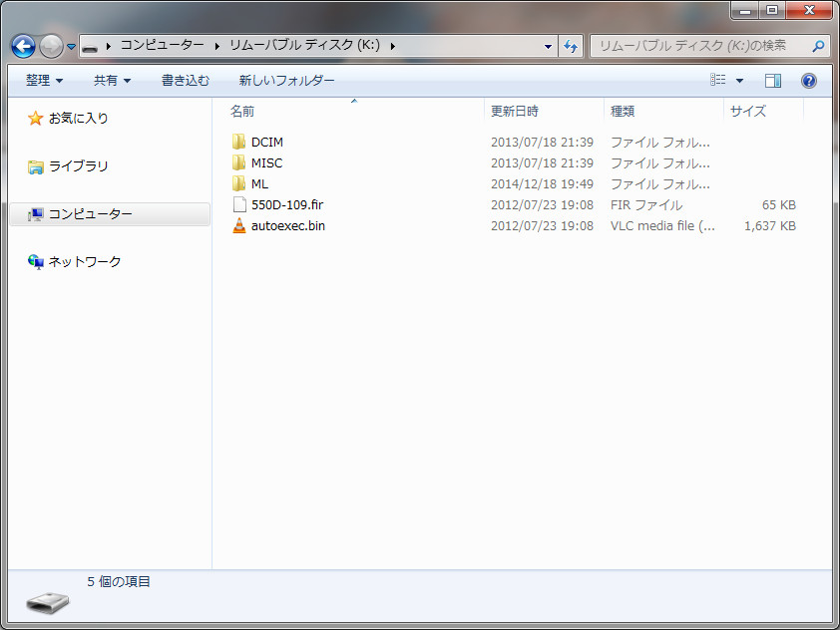Click the network globe icon
This screenshot has height=630, width=840.
35,262
